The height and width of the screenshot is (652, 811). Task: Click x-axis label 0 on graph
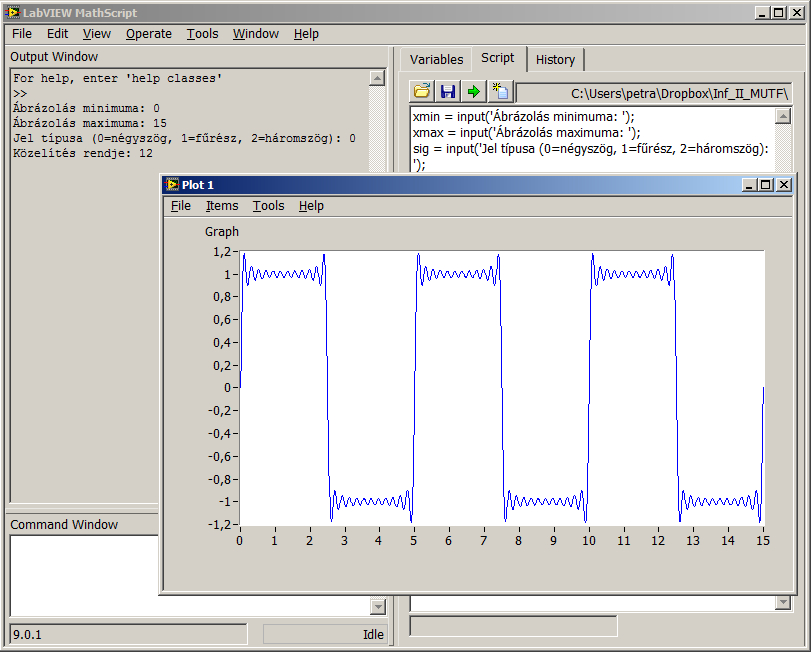click(x=239, y=541)
